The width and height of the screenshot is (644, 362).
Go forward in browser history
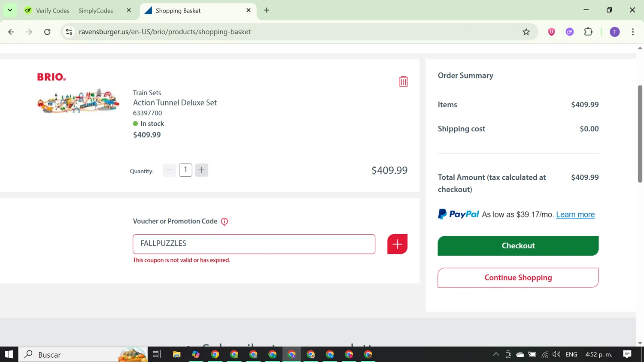pos(29,32)
